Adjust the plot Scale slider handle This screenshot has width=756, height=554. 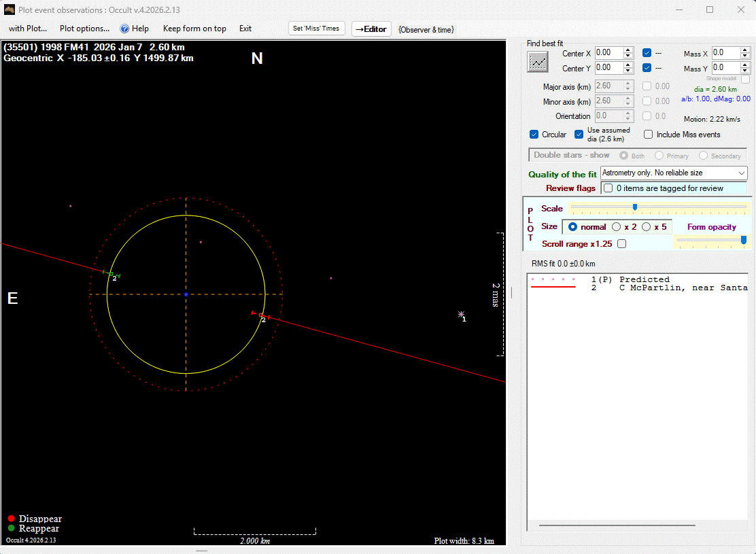pos(634,207)
